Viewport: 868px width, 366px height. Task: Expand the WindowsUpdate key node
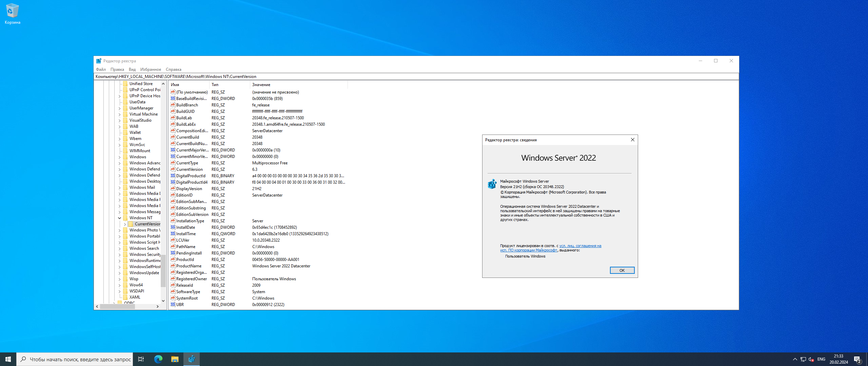(120, 273)
